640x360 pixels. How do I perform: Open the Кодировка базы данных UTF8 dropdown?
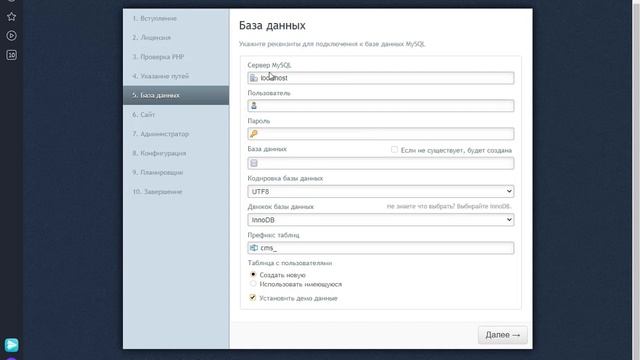[x=380, y=191]
